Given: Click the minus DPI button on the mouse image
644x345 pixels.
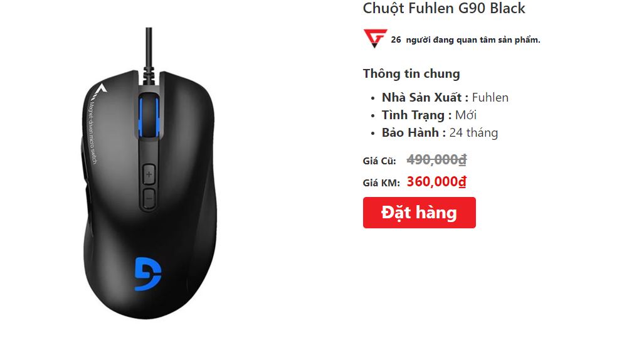Looking at the screenshot, I should click(x=149, y=199).
